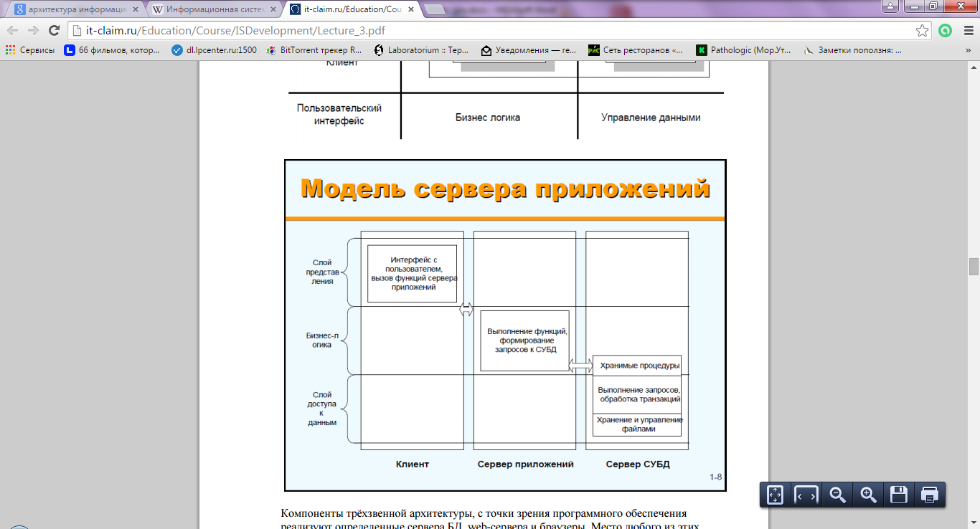The width and height of the screenshot is (980, 529).
Task: Click the "Бизнес логика" label above the slide
Action: 488,117
